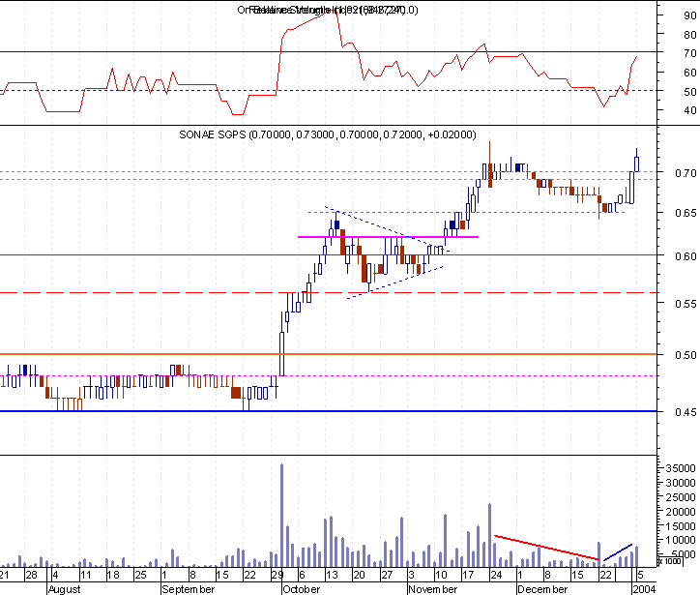This screenshot has height=595, width=700.
Task: Click the date label 29 before October
Action: point(277,575)
